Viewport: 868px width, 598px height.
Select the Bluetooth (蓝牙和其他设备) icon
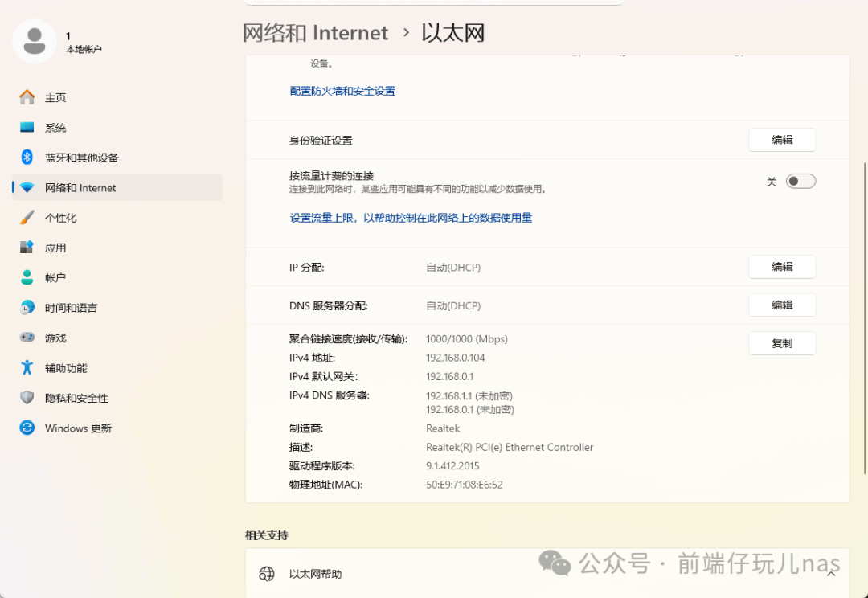(x=27, y=158)
